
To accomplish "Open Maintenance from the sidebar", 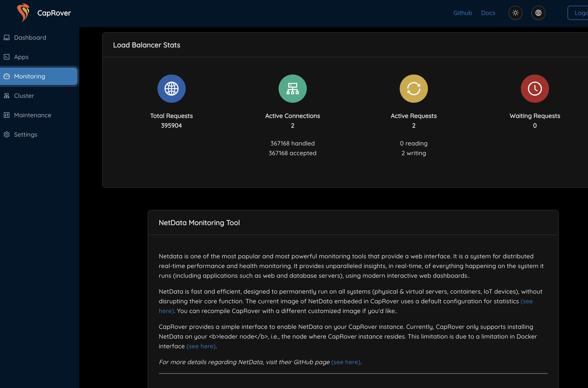I will 33,115.
